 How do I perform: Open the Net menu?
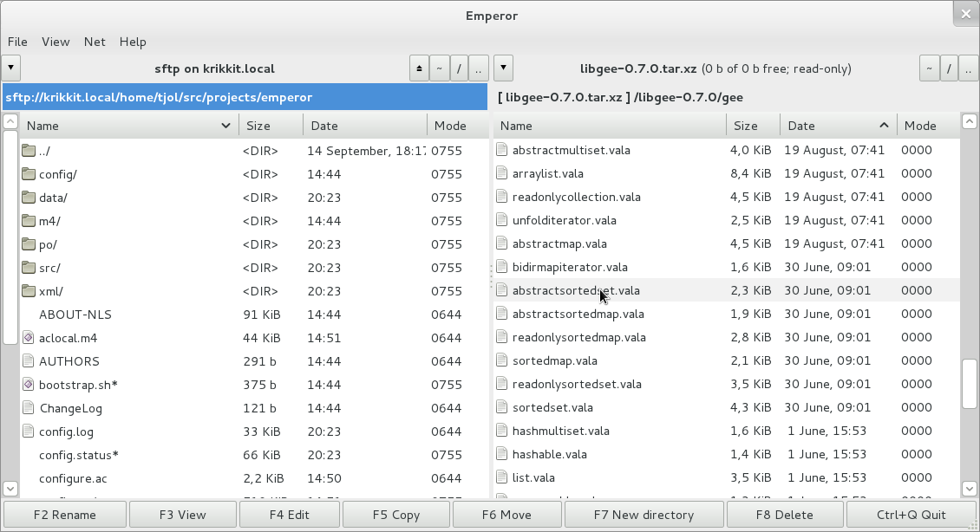[95, 42]
